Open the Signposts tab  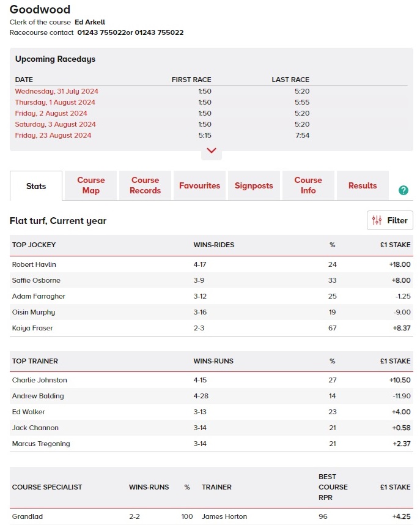click(254, 185)
